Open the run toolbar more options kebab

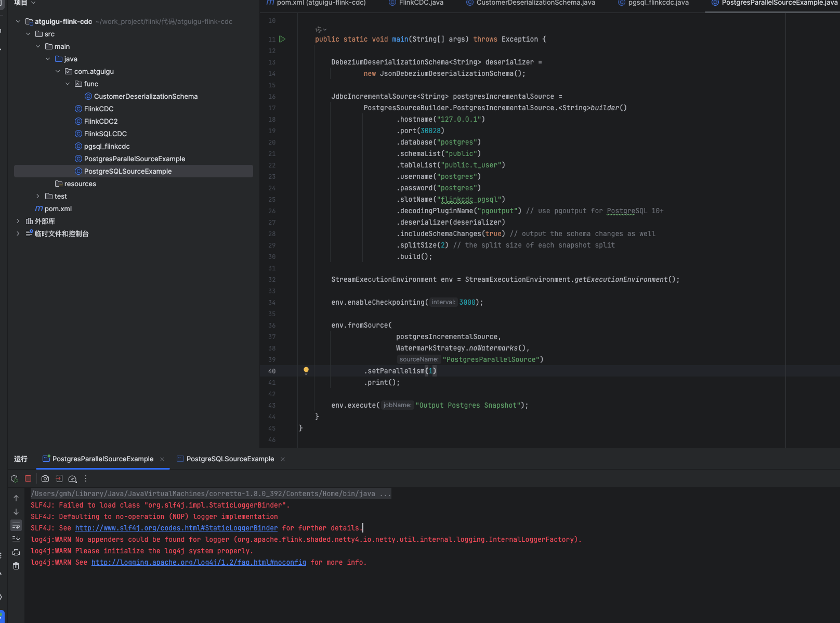click(x=86, y=478)
